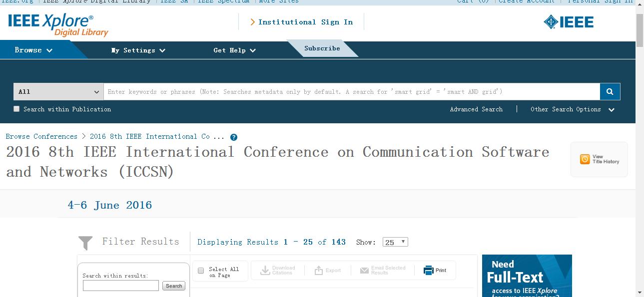Open the Show 25 results per page dropdown
Image resolution: width=644 pixels, height=297 pixels.
395,242
